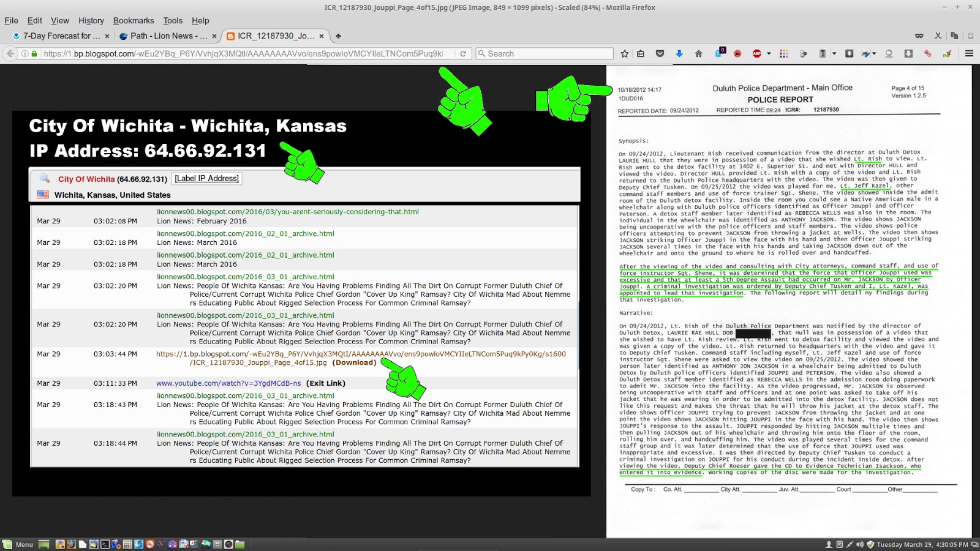
Task: Click the Cut scissors icon
Action: 938,36
